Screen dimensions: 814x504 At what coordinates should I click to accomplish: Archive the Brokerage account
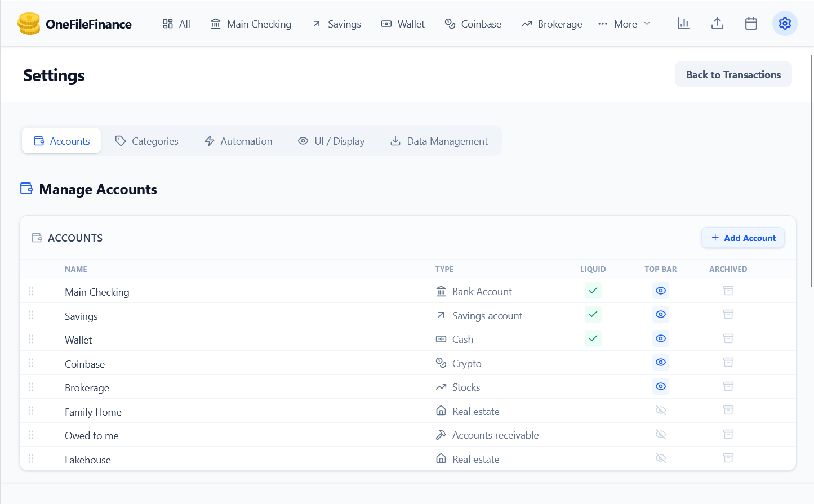click(x=728, y=386)
